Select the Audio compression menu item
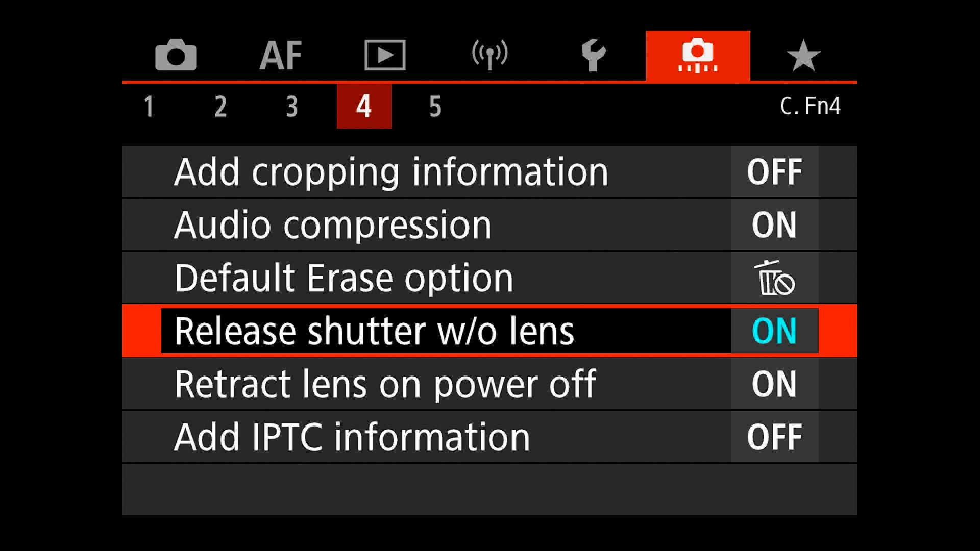This screenshot has width=980, height=551. [332, 225]
